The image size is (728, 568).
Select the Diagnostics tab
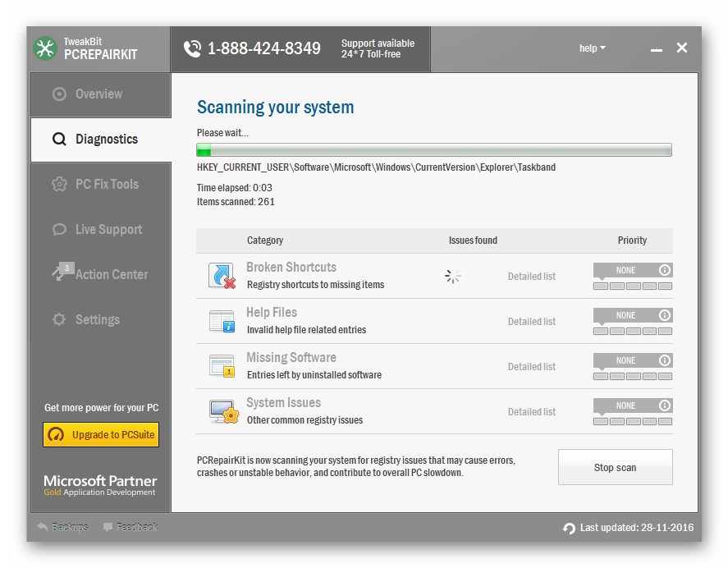tap(101, 140)
